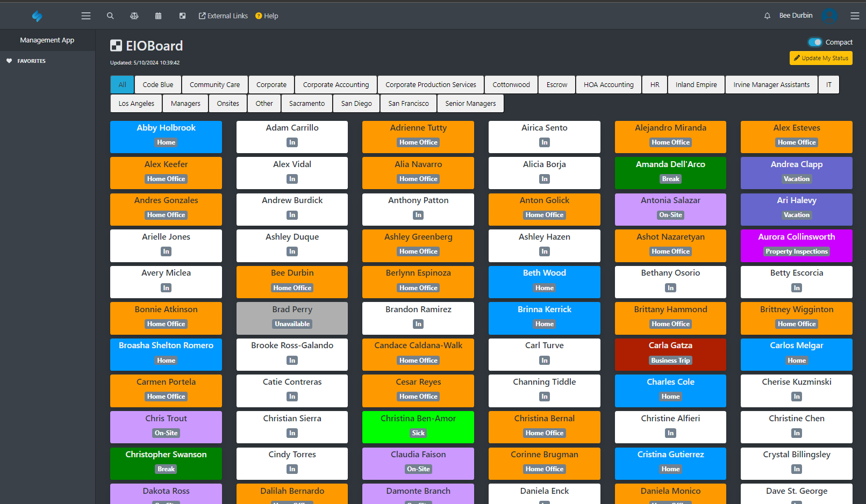Click Carla Gatza's Business Trip card
The image size is (866, 504).
pos(670,354)
